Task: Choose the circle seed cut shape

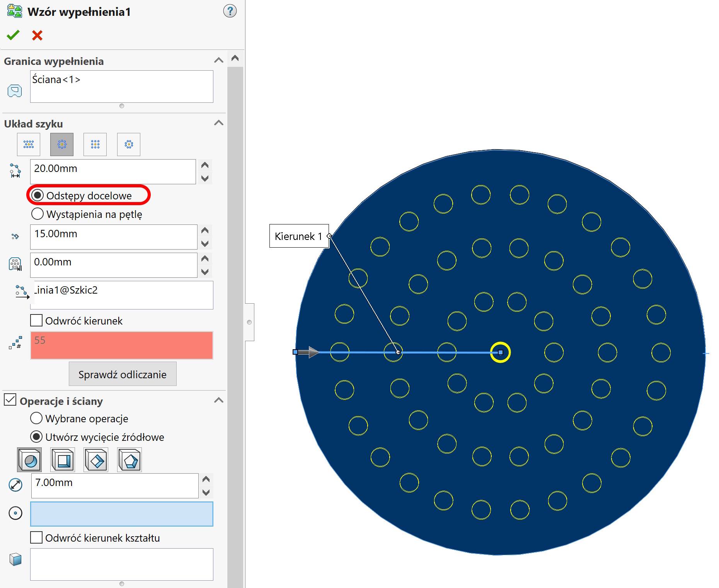Action: (x=29, y=460)
